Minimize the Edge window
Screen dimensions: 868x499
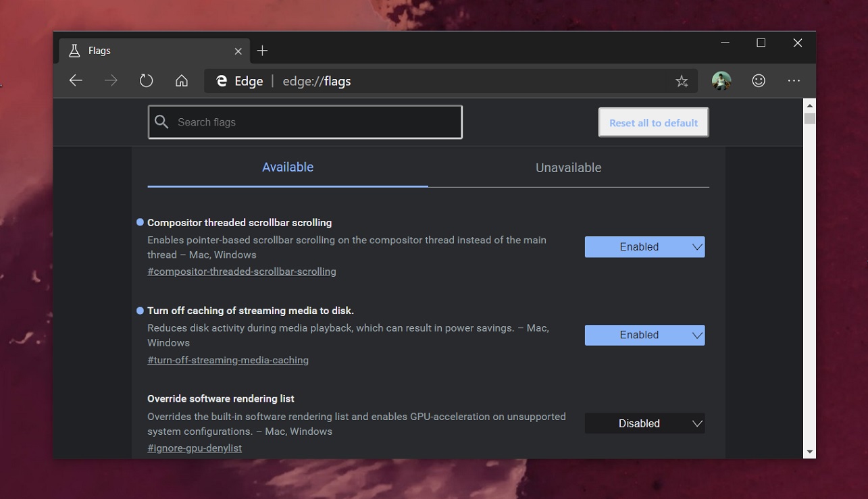click(725, 43)
